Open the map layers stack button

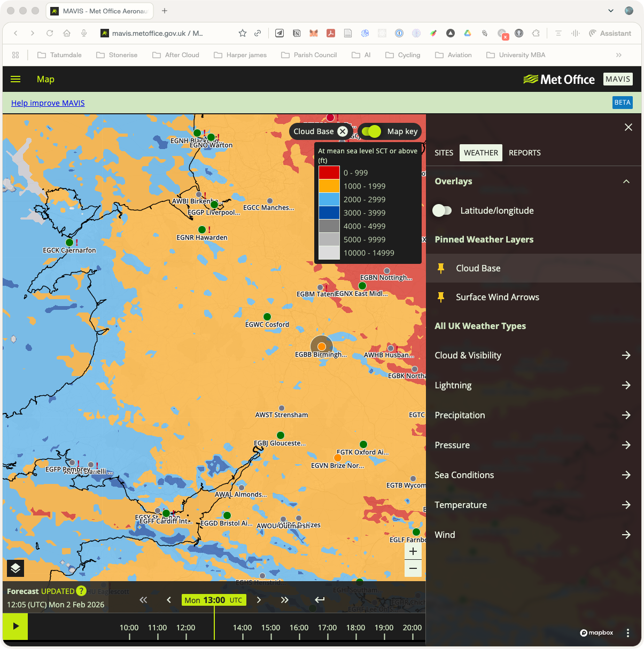tap(15, 568)
